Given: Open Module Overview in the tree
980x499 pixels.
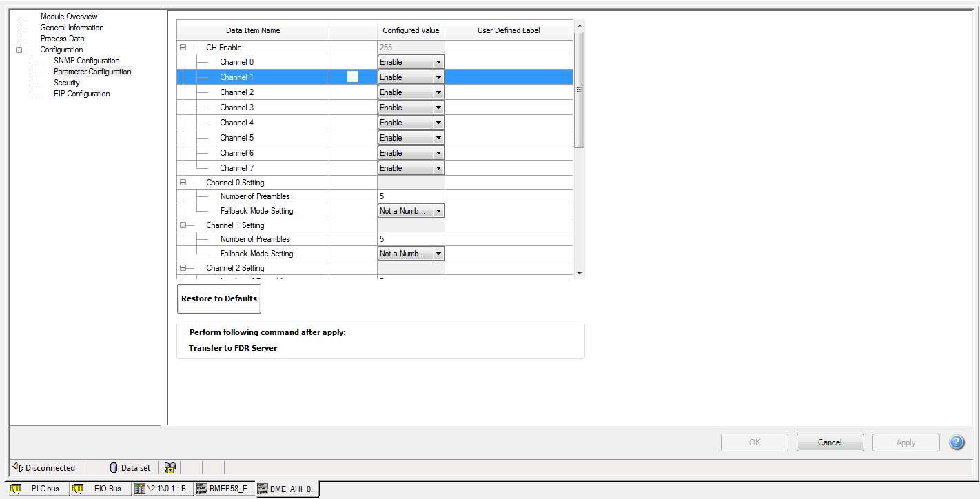Looking at the screenshot, I should click(69, 17).
